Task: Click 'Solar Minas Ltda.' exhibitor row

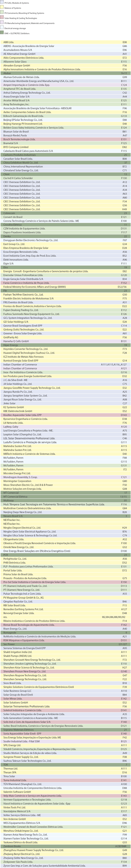Action: (x=65, y=698)
